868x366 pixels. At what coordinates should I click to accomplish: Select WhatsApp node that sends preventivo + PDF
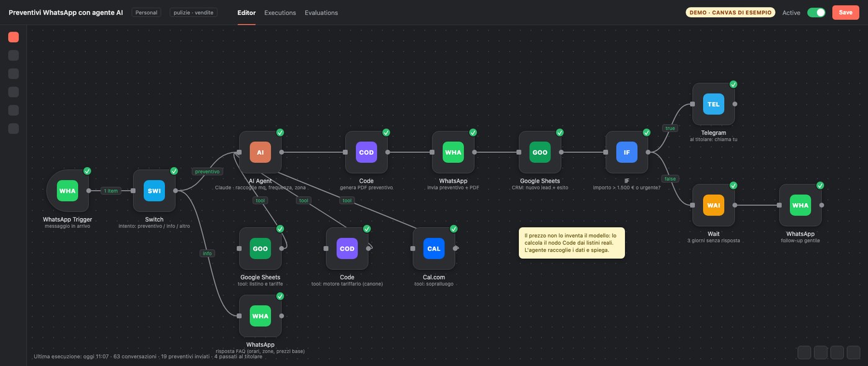tap(453, 152)
